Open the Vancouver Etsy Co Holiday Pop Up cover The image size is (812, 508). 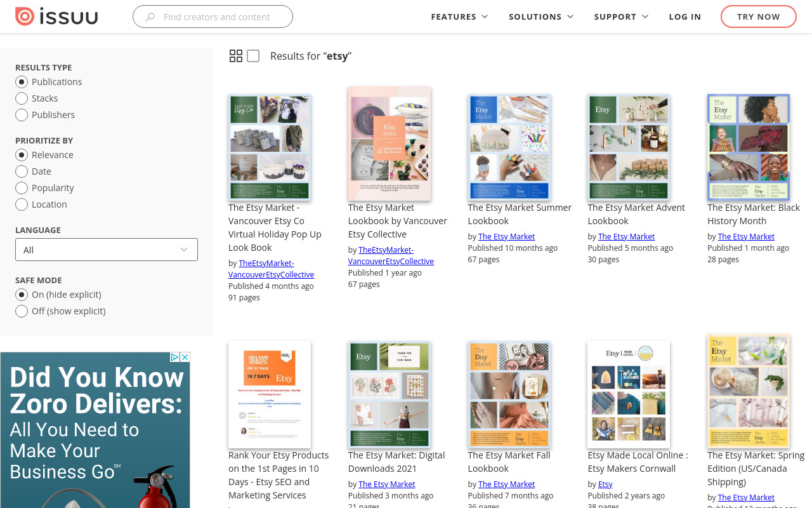click(270, 147)
